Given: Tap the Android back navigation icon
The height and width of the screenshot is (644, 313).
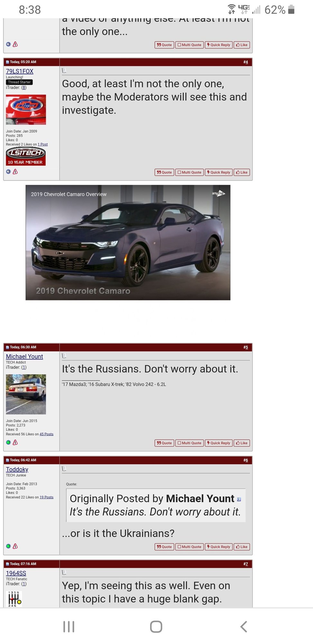Looking at the screenshot, I should click(x=244, y=627).
